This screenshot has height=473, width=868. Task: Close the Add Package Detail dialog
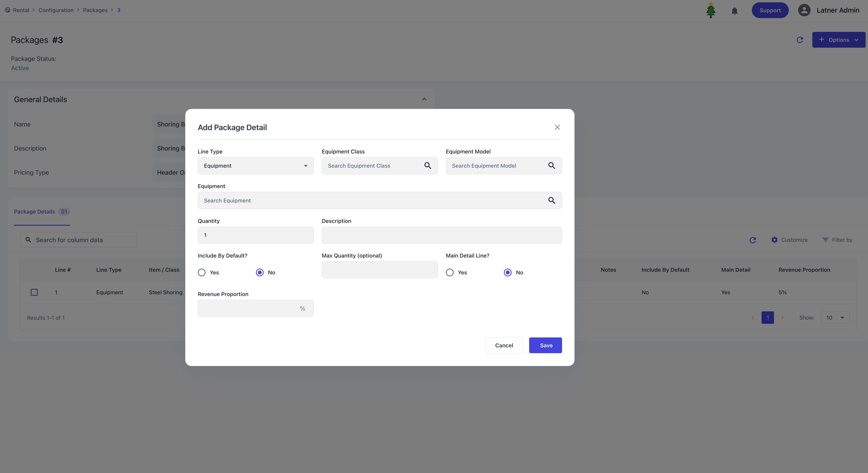coord(557,127)
